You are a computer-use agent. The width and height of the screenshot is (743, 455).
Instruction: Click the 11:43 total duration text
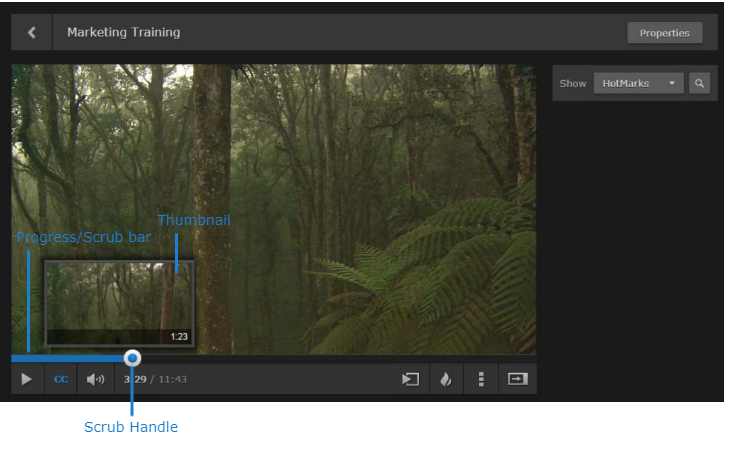tap(172, 380)
